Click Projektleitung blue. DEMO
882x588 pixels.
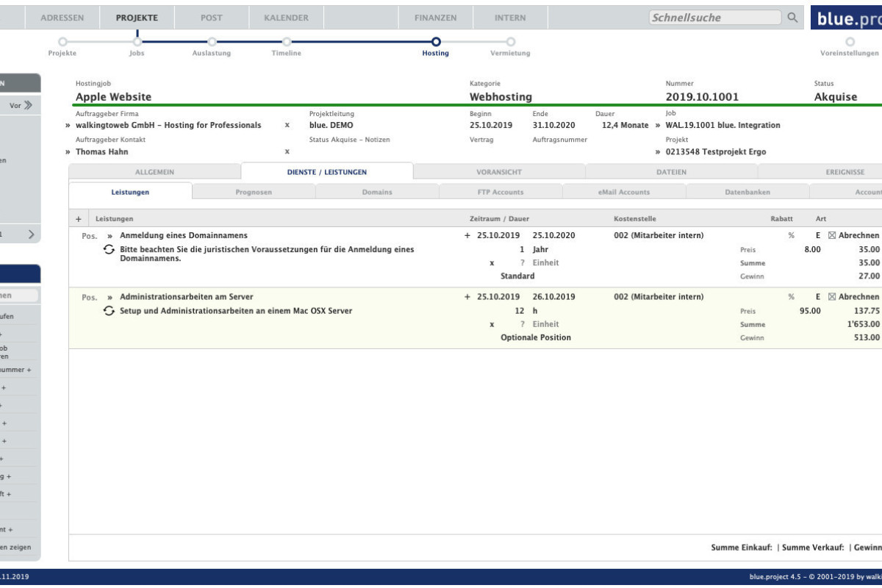coord(331,126)
